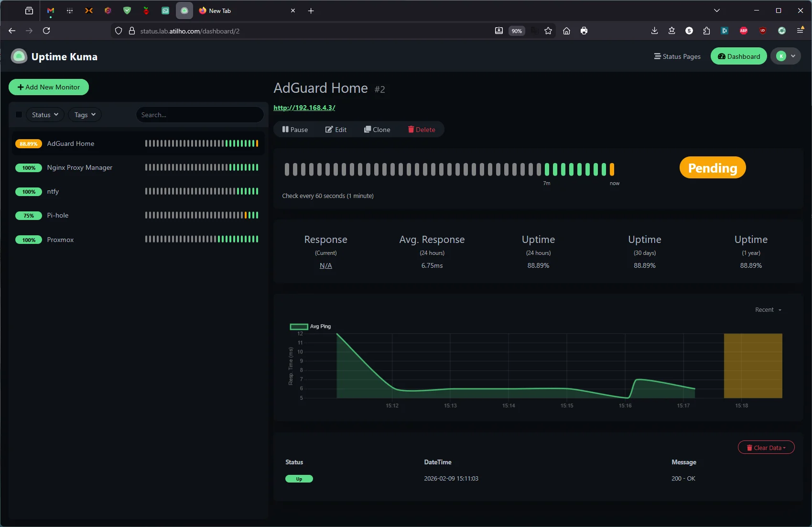Viewport: 812px width, 527px height.
Task: Open the Status filter dropdown
Action: (x=44, y=114)
